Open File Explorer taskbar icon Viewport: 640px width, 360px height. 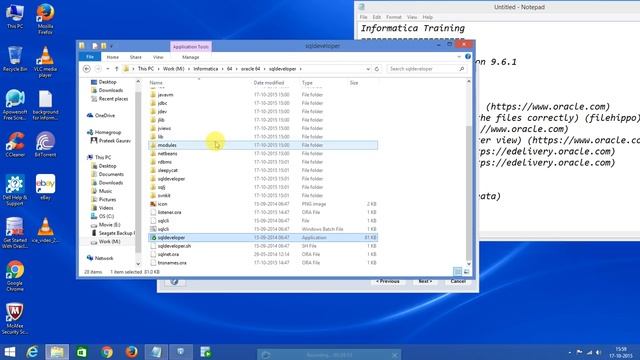point(57,352)
